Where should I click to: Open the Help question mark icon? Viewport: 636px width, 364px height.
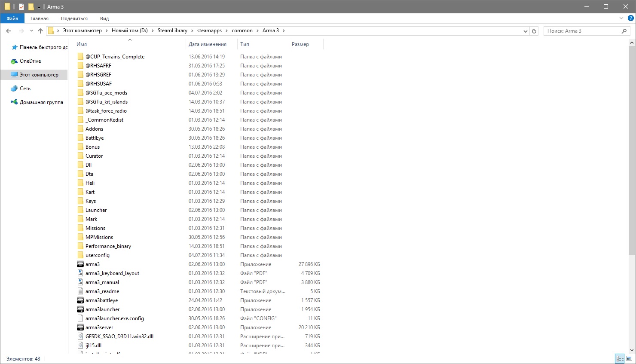point(631,18)
